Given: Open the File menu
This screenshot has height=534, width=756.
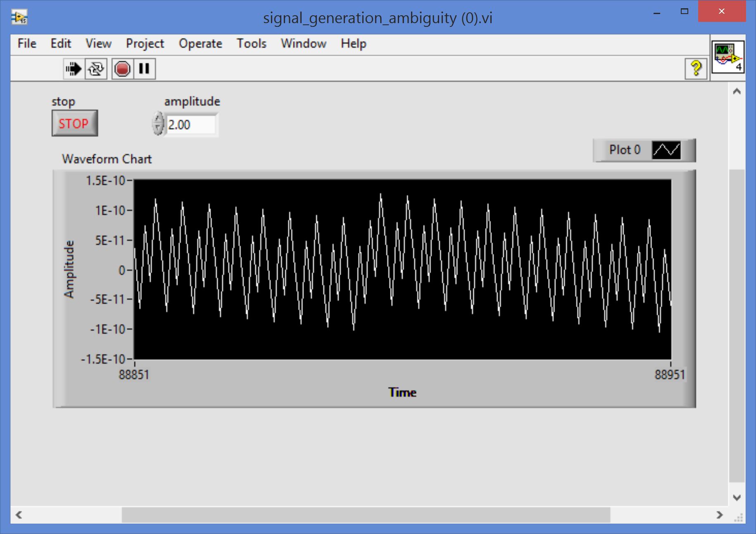Looking at the screenshot, I should coord(27,43).
